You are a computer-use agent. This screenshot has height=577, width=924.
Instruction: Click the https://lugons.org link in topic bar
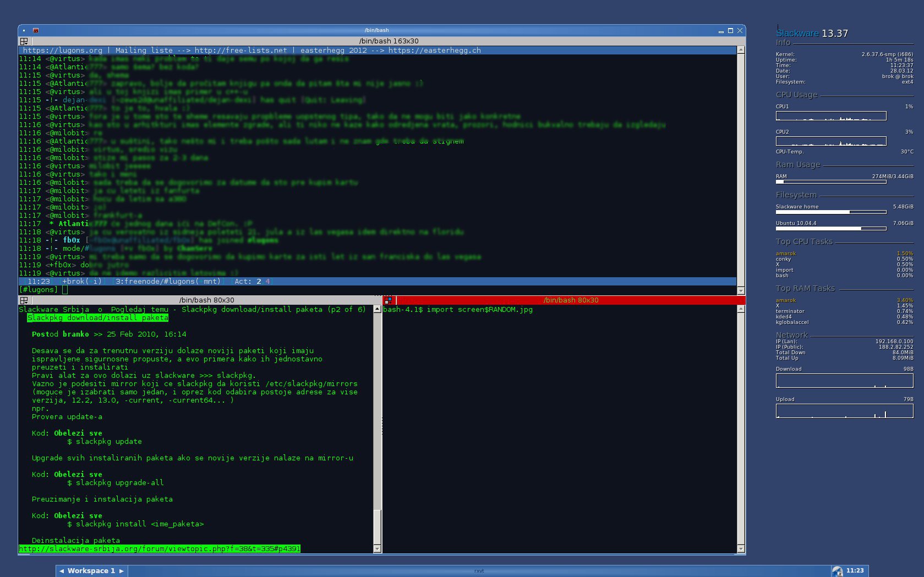click(x=63, y=51)
